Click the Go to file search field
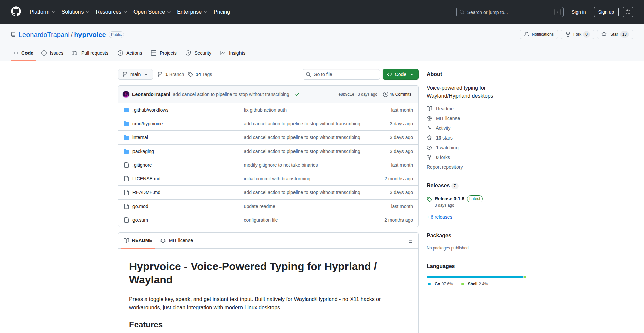 pyautogui.click(x=341, y=74)
